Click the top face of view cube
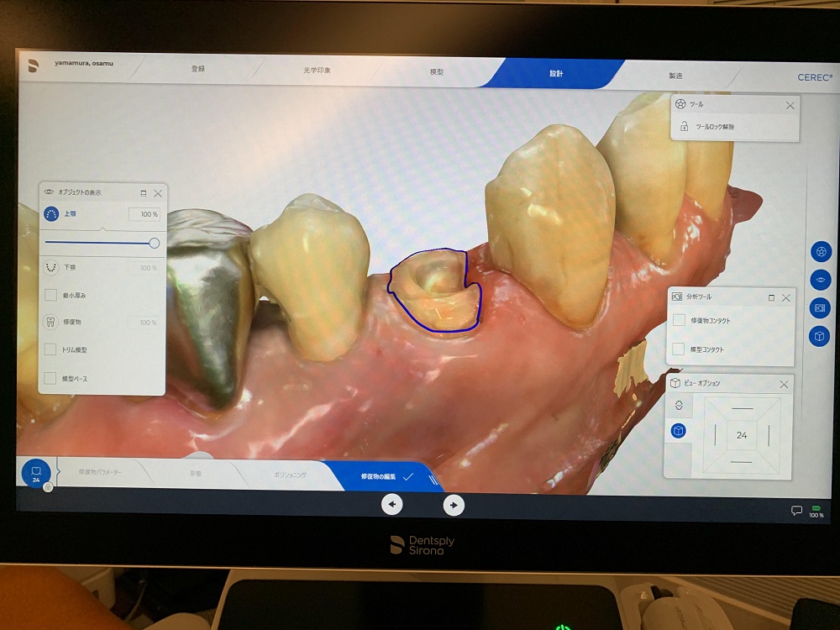The width and height of the screenshot is (840, 630). [742, 409]
